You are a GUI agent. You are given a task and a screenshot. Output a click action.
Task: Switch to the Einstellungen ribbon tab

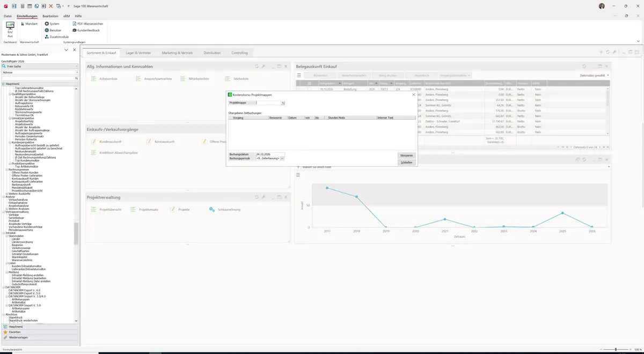[x=27, y=16]
